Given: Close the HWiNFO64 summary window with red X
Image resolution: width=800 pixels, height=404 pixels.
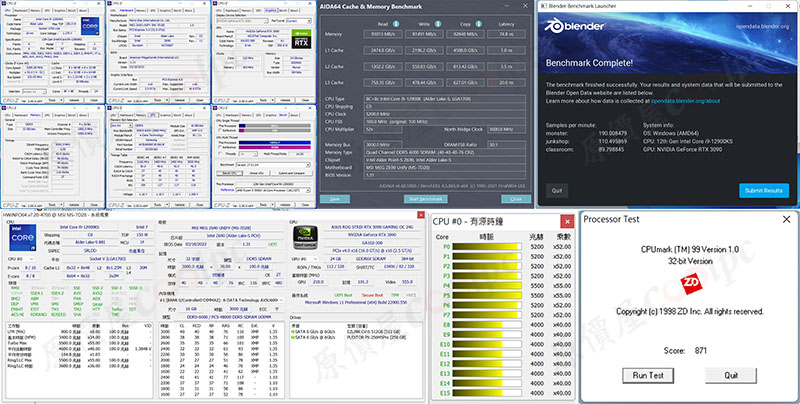Looking at the screenshot, I should (x=421, y=215).
